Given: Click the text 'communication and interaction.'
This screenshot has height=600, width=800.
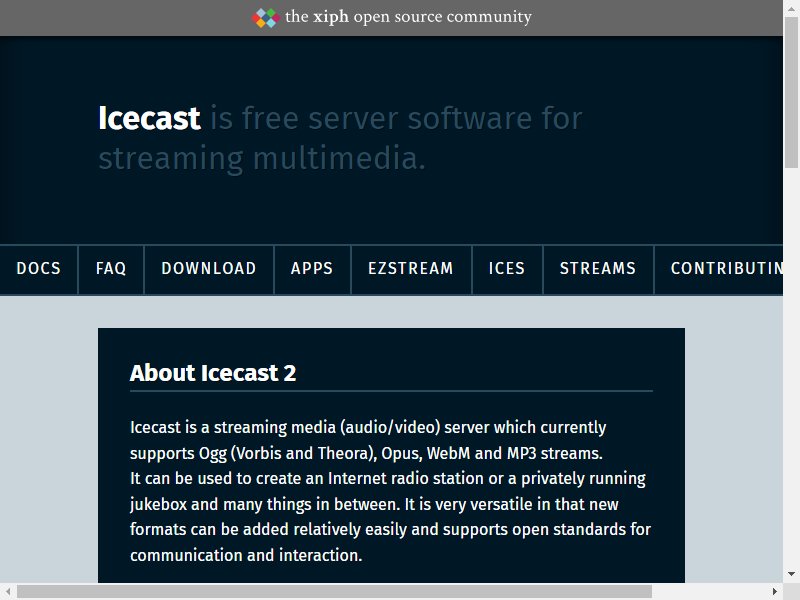Looking at the screenshot, I should tap(246, 555).
